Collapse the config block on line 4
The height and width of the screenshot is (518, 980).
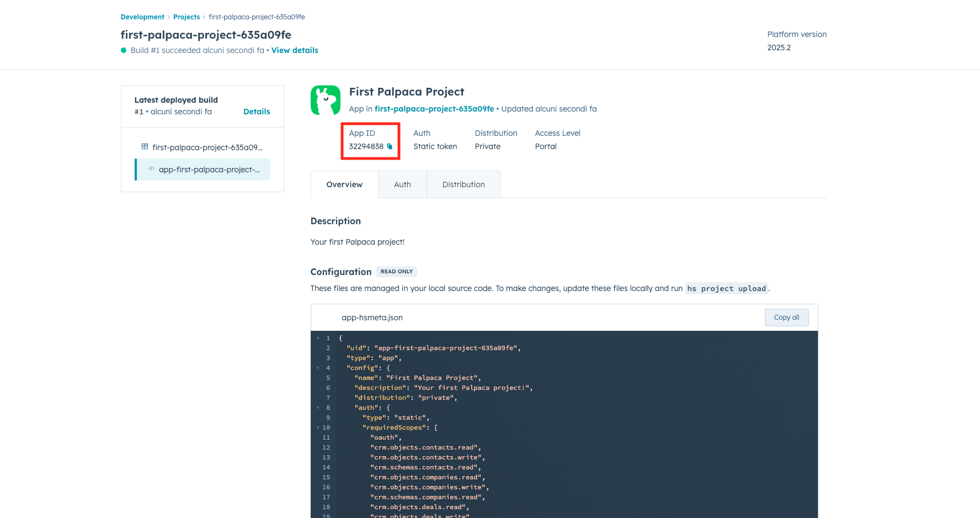coord(318,368)
